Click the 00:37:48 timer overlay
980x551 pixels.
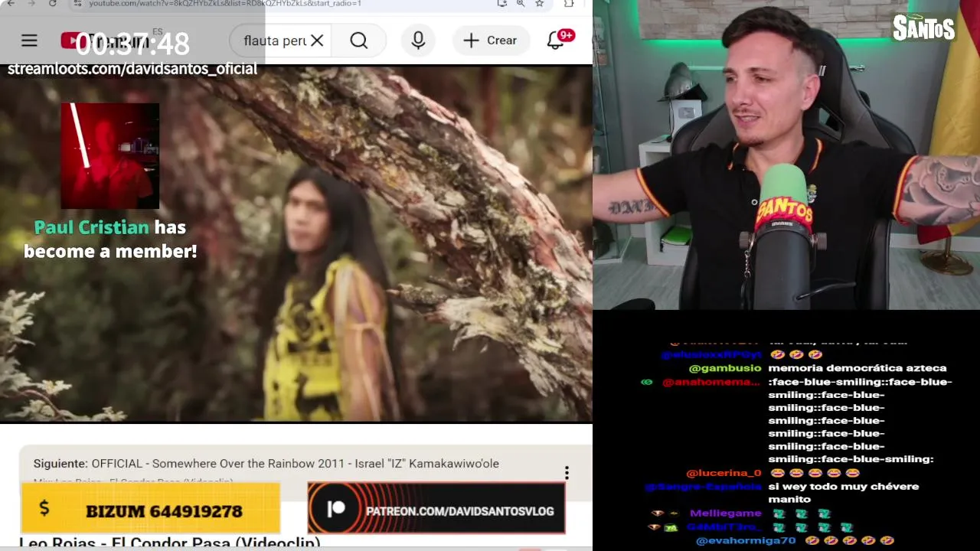[x=132, y=44]
